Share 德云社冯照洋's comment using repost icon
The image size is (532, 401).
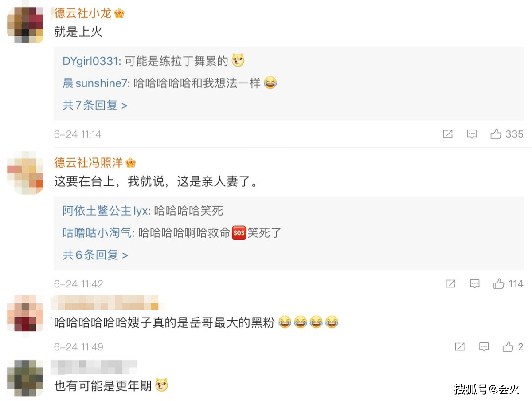point(450,284)
